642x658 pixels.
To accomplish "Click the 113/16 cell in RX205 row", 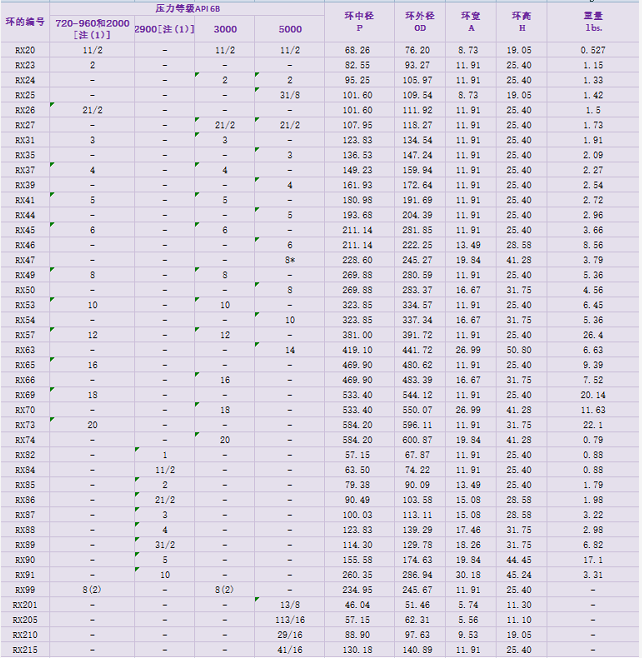I will 290,620.
